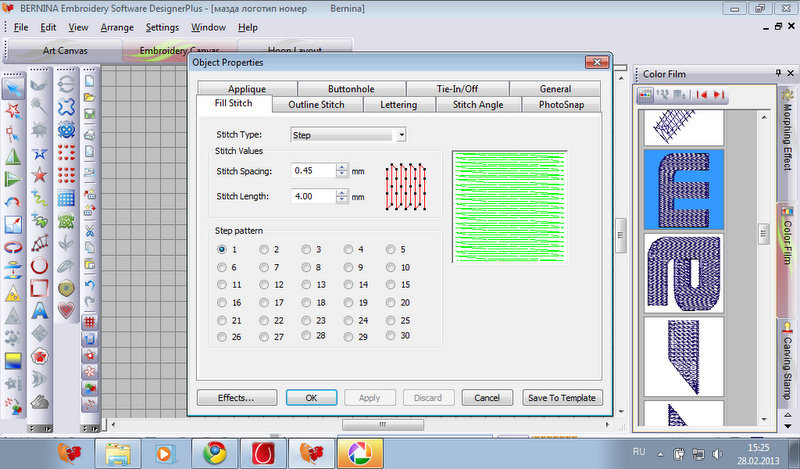
Task: Select step pattern 1 radio button
Action: point(222,249)
